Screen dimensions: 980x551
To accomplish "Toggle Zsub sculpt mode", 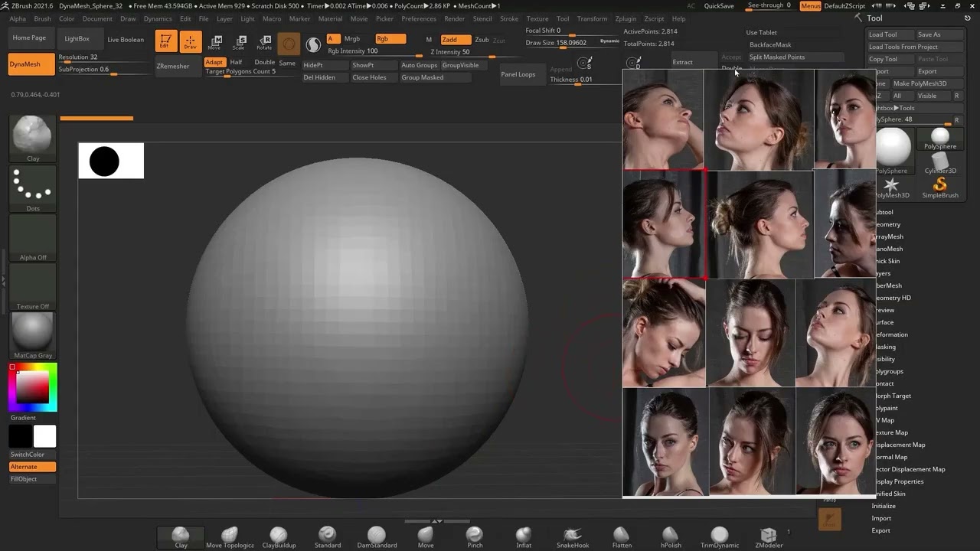I will click(482, 40).
